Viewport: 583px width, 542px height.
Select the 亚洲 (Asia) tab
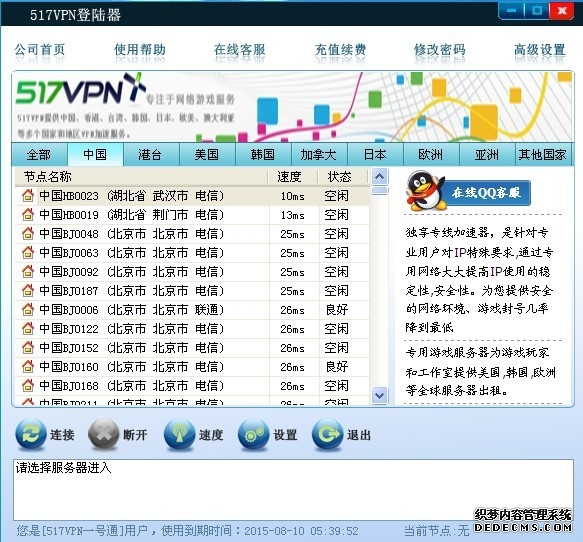point(487,154)
